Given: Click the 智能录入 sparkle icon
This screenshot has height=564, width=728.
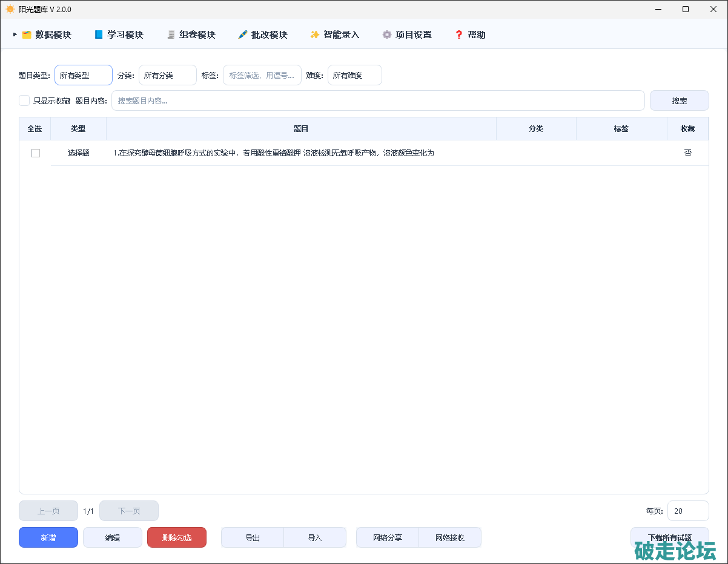Looking at the screenshot, I should (x=314, y=35).
